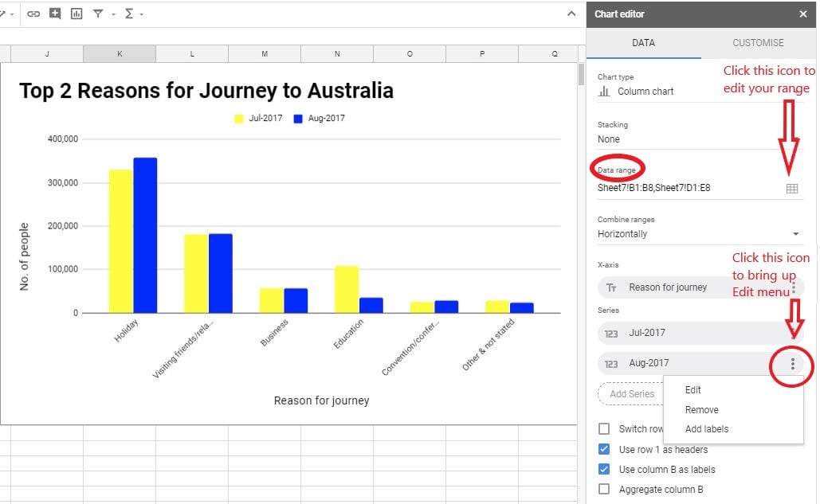Click the spreadsheet vertical scrollbar thumb
This screenshot has height=504, width=820.
[x=581, y=75]
